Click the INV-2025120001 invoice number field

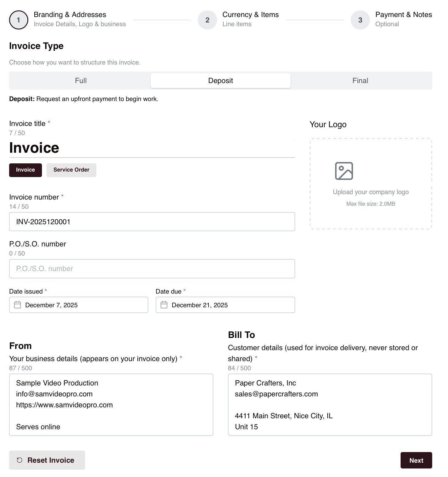[152, 222]
